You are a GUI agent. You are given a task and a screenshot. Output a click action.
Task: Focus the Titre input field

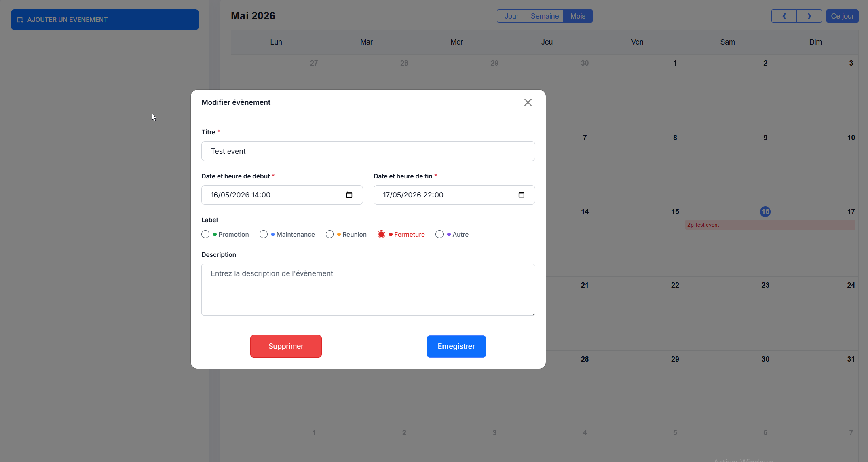[x=368, y=151]
